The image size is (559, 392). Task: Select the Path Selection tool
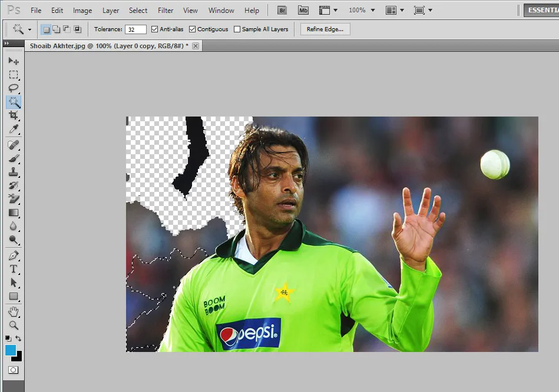[x=14, y=283]
